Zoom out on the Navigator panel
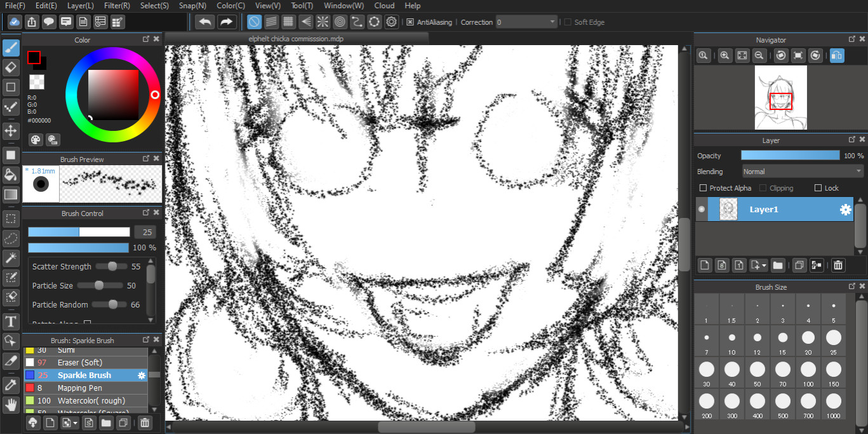868x434 pixels. 759,56
